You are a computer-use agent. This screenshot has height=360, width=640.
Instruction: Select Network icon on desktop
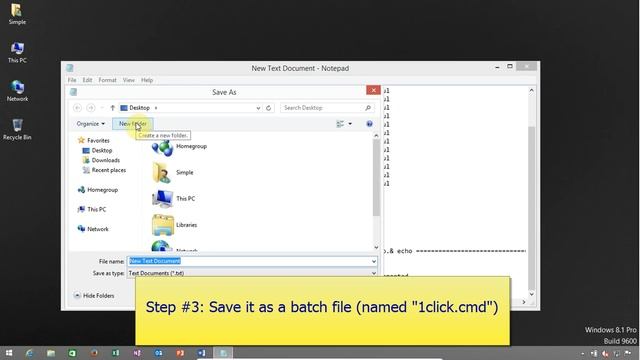point(17,91)
